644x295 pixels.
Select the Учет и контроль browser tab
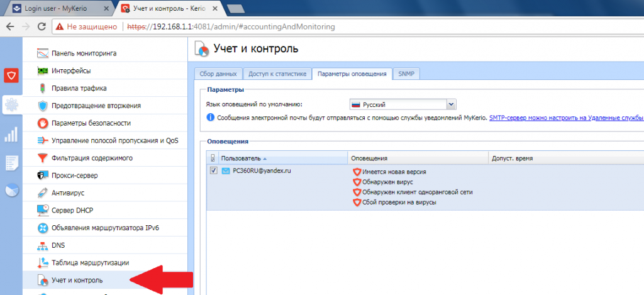[x=169, y=8]
